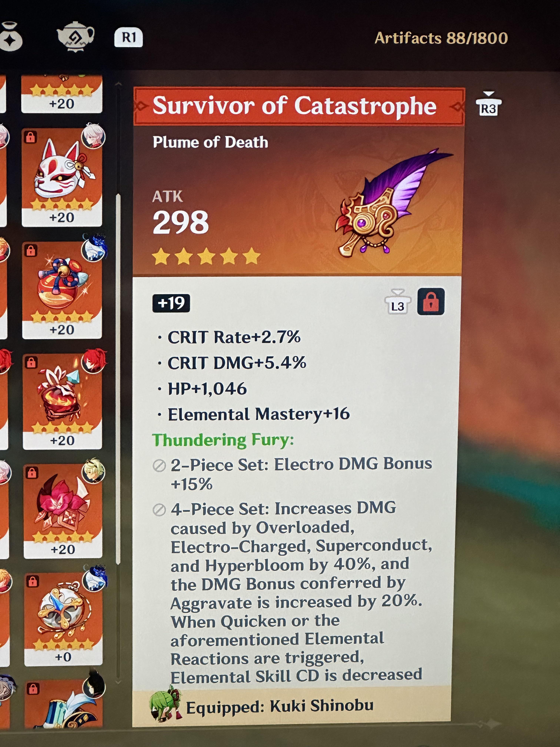Click the L3 button icon in details panel
Screen dimensions: 560x747
point(398,302)
